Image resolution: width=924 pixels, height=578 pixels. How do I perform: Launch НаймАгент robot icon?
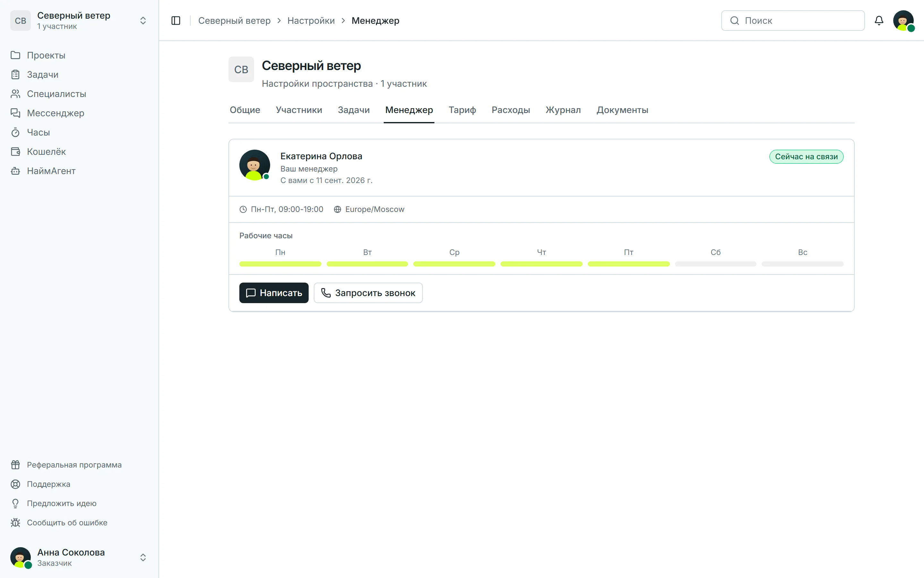[x=15, y=171]
